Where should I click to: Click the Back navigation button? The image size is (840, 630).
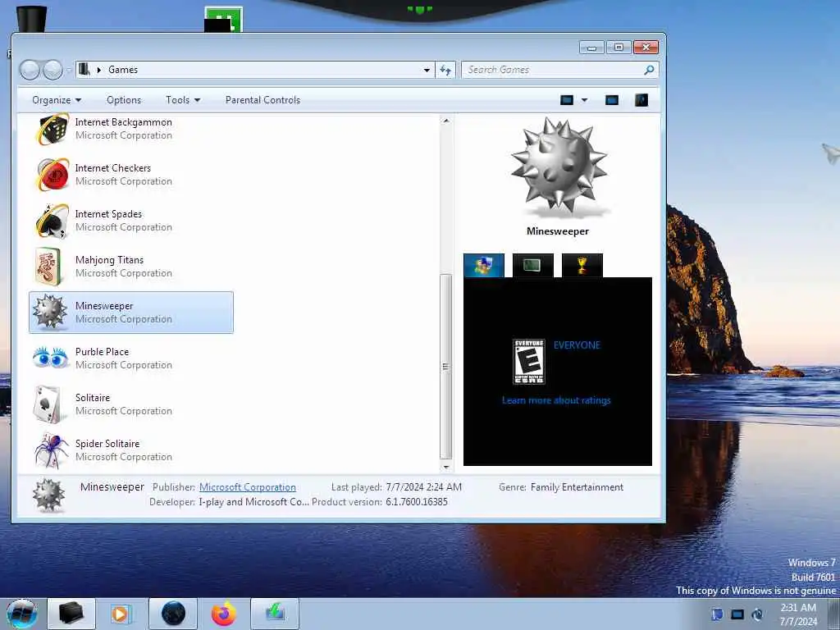click(30, 70)
